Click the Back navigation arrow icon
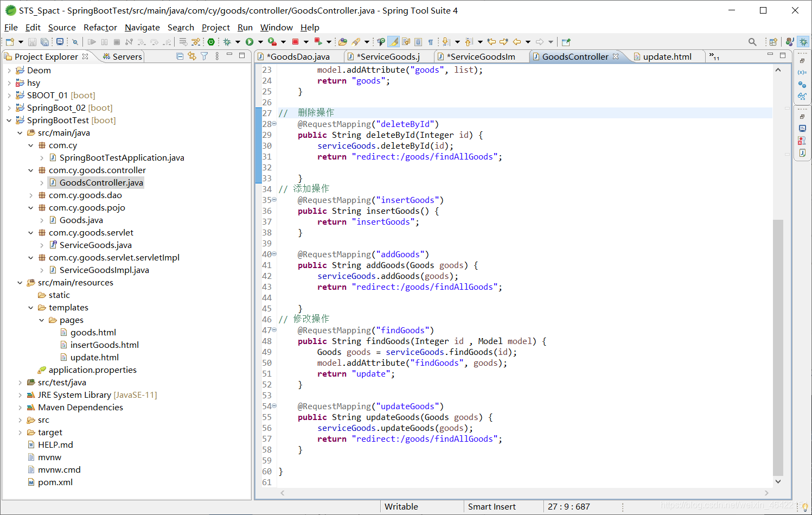The image size is (812, 515). (517, 42)
